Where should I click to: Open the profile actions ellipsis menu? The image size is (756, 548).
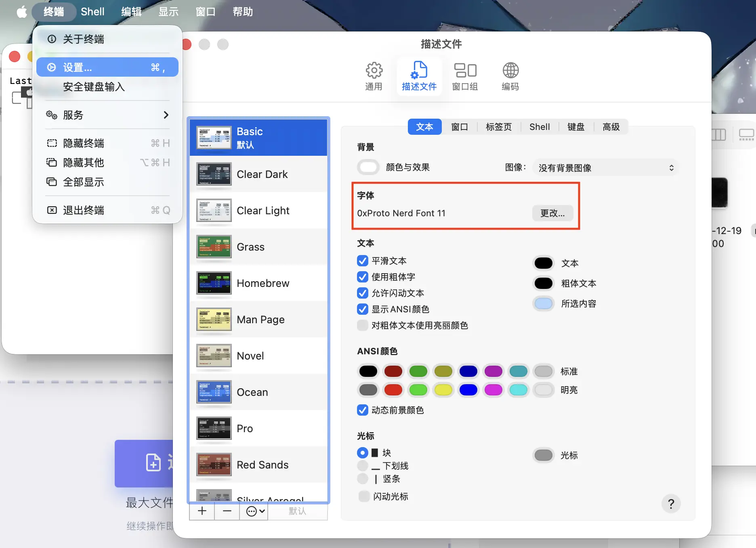(254, 511)
